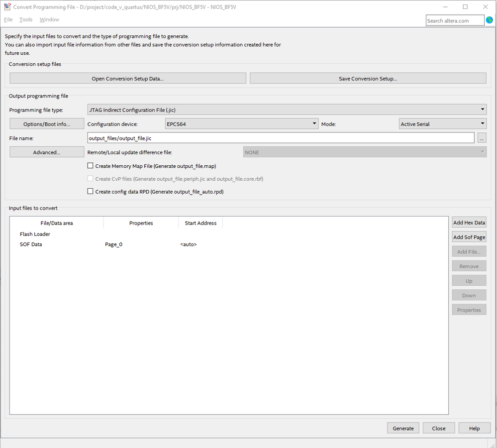Image resolution: width=497 pixels, height=448 pixels.
Task: Click the Down button
Action: [x=469, y=295]
